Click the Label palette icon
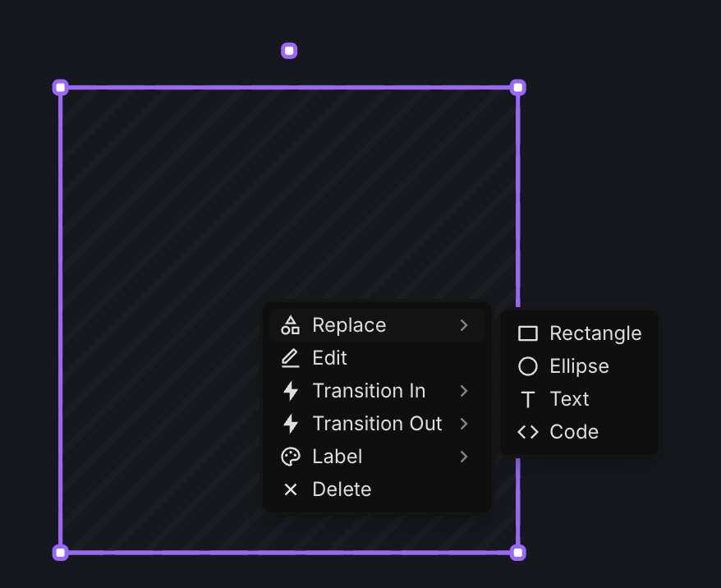The image size is (721, 588). (x=291, y=457)
